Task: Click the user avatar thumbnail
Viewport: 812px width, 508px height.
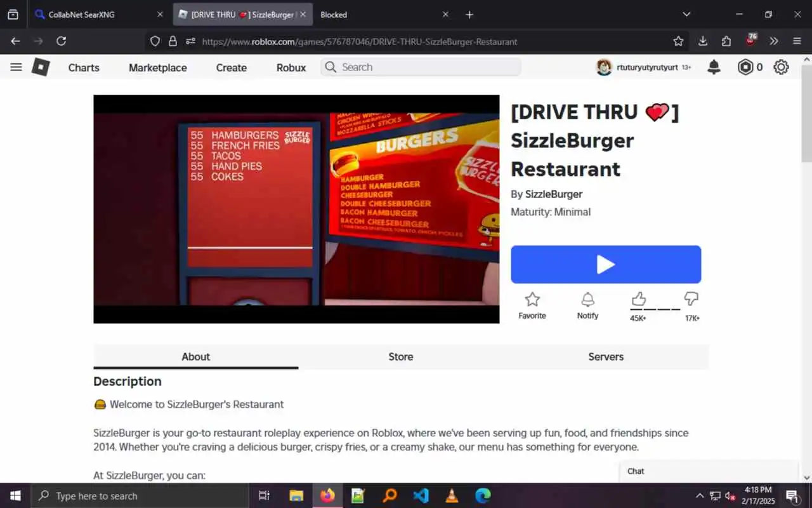Action: [x=604, y=67]
